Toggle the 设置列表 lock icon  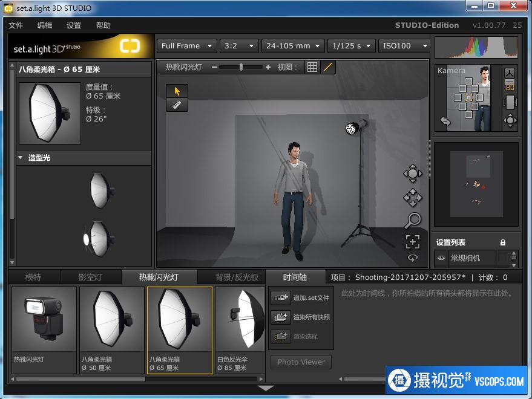pos(502,242)
